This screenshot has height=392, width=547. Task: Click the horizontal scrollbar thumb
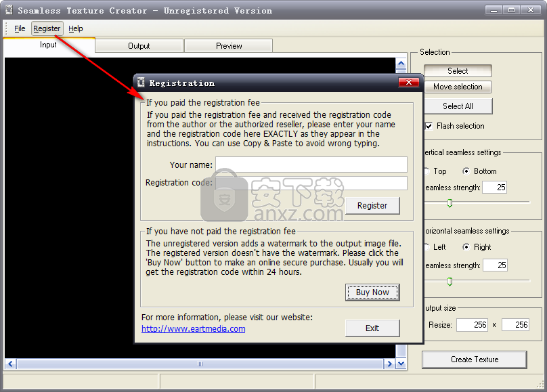coord(200,364)
